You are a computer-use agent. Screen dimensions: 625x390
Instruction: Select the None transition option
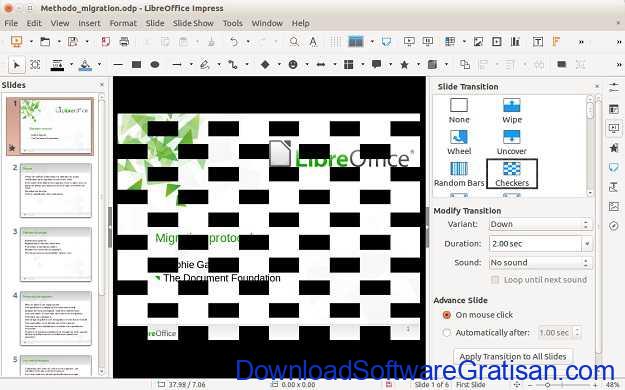point(459,111)
